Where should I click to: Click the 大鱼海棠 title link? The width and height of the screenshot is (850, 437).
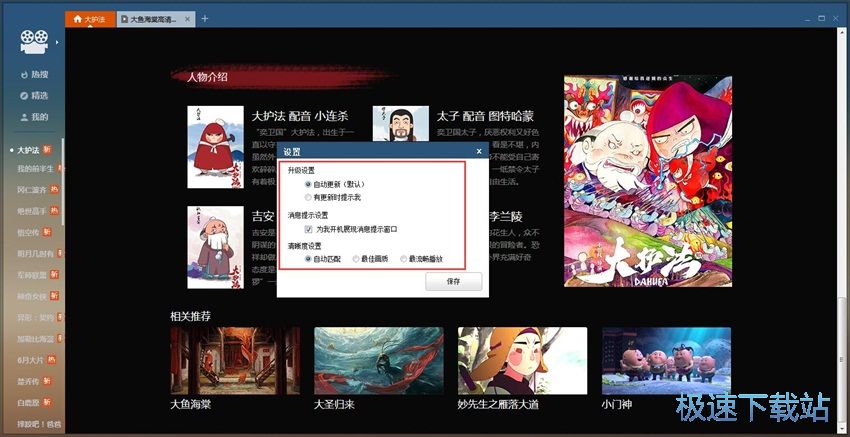coord(190,404)
